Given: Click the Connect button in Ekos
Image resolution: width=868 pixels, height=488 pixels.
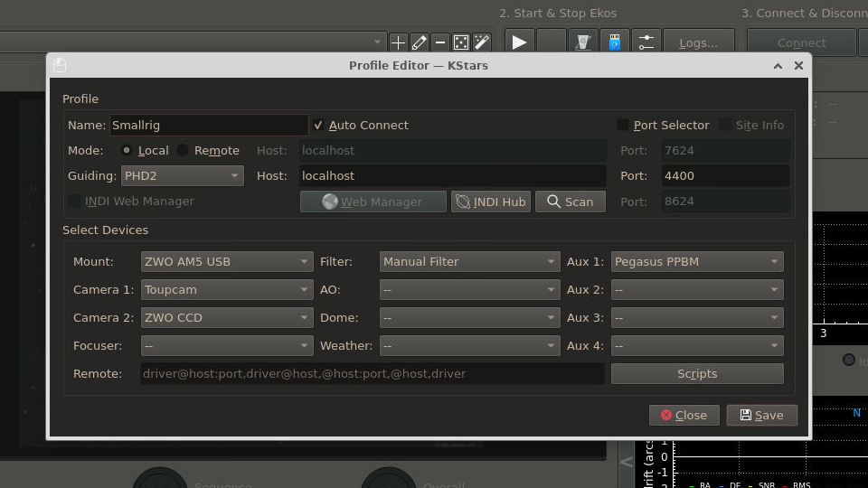Looking at the screenshot, I should coord(801,42).
